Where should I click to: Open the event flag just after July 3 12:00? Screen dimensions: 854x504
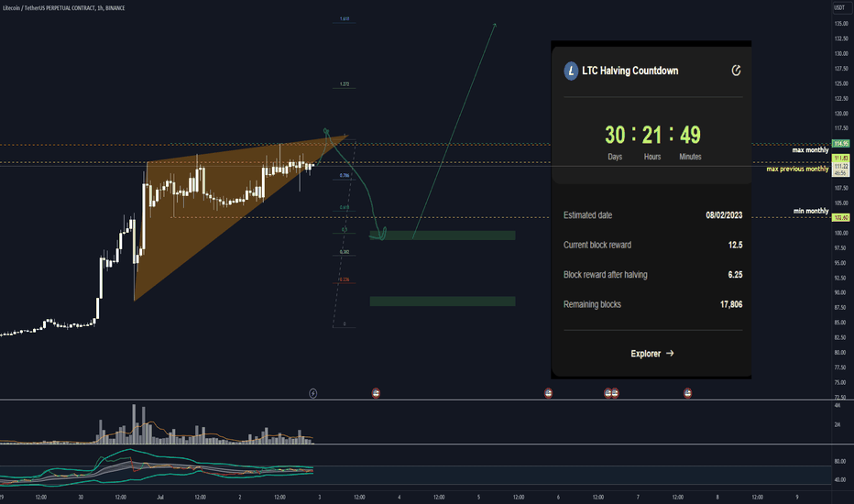click(x=376, y=393)
